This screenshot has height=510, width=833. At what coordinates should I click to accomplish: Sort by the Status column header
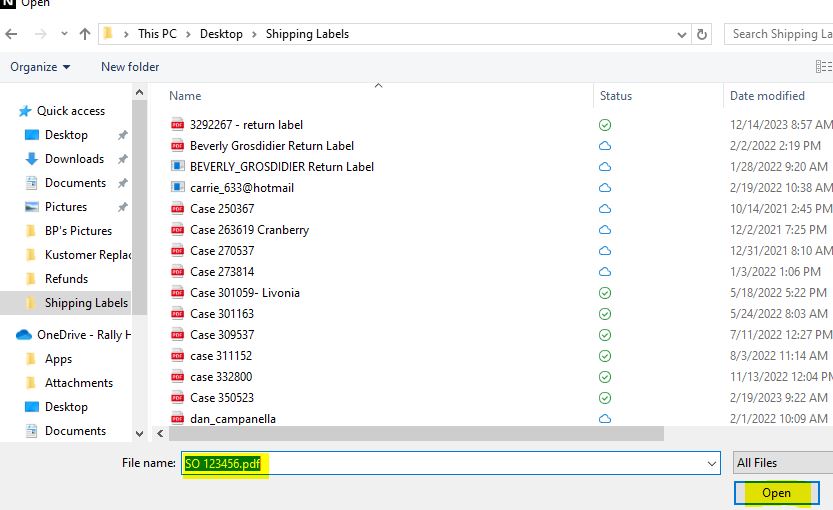616,96
